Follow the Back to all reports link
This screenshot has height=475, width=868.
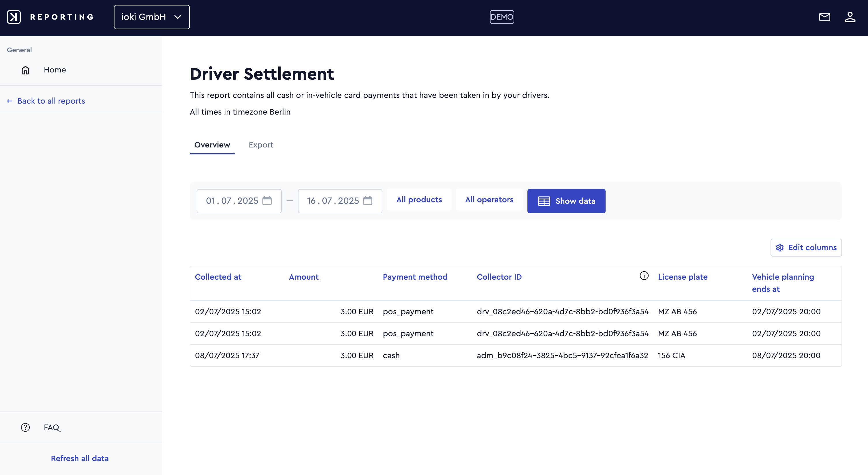[51, 101]
